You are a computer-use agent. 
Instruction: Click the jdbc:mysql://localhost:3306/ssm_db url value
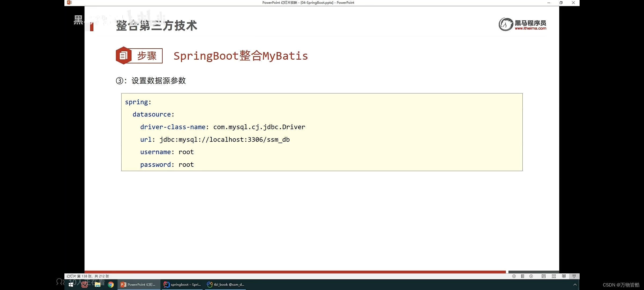coord(225,140)
